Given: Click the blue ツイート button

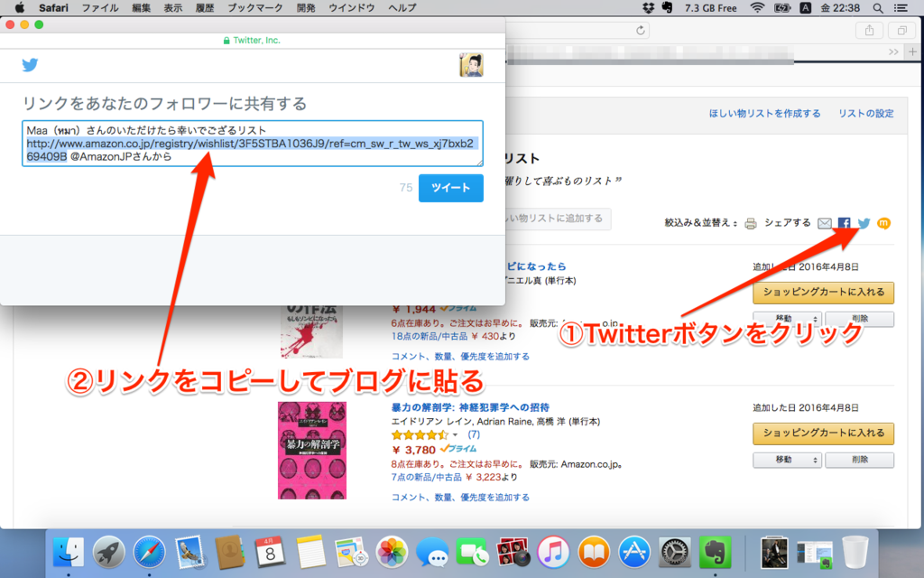Looking at the screenshot, I should click(x=451, y=188).
